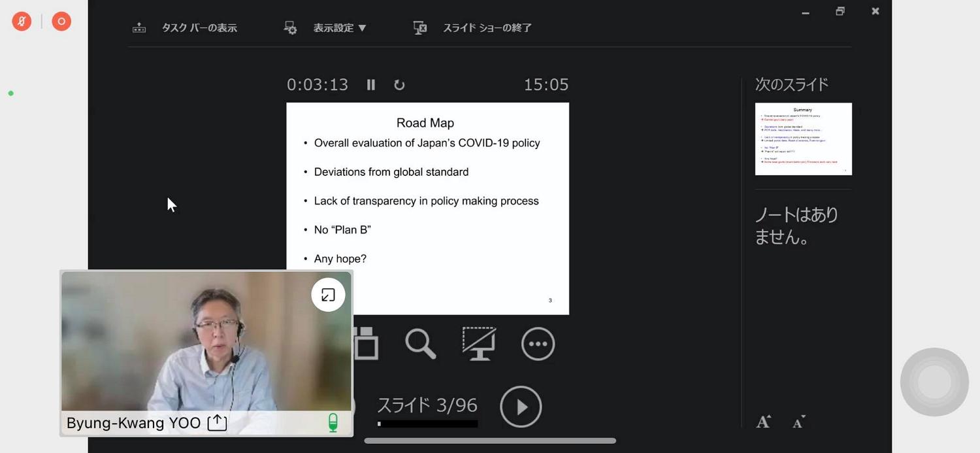Minimize the Byung-Kwang YOO video tile
This screenshot has width=980, height=453.
tap(328, 295)
